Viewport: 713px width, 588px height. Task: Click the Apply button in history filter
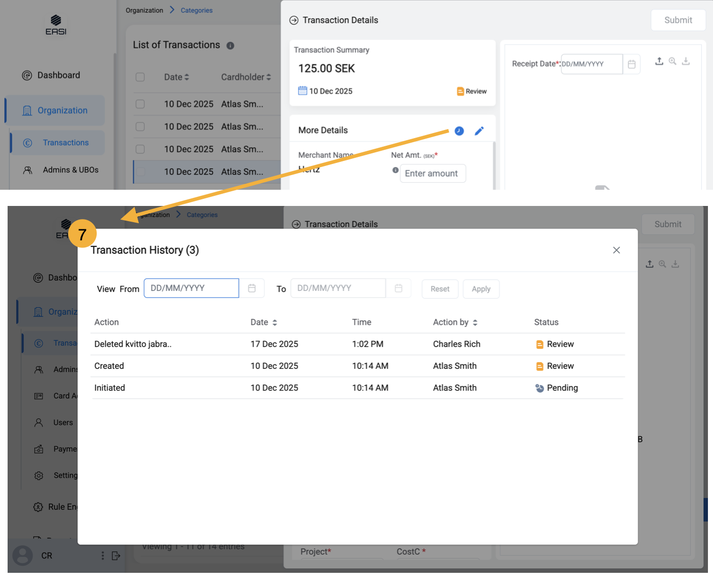coord(481,289)
